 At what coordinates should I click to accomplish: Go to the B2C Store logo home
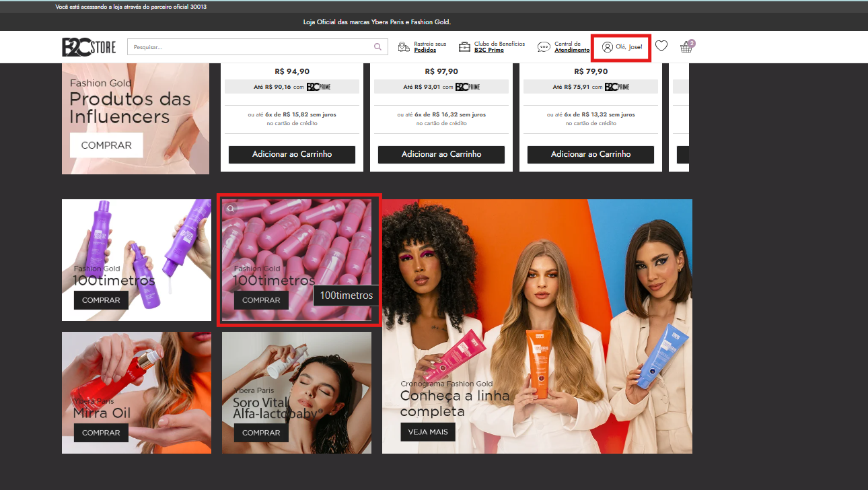pyautogui.click(x=89, y=47)
